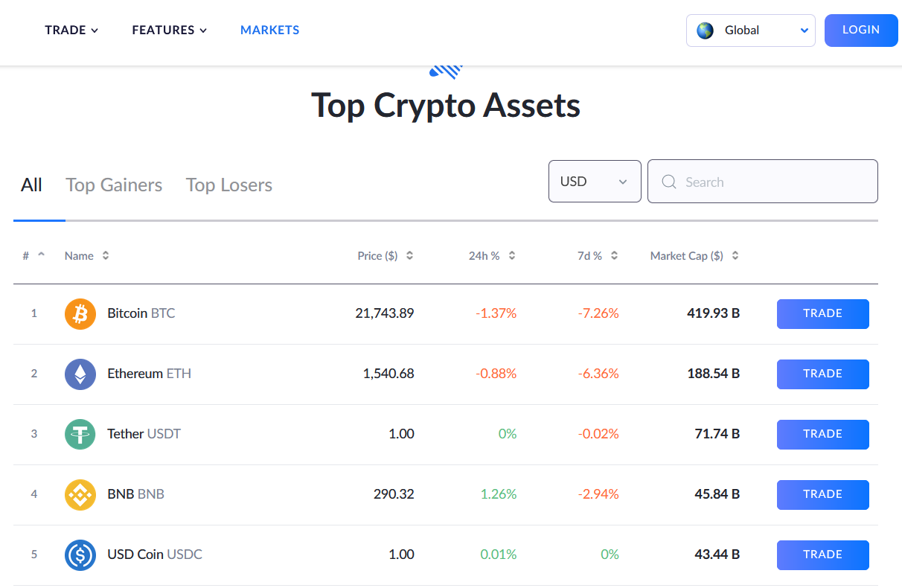The width and height of the screenshot is (902, 588).
Task: Focus the Search input field
Action: tap(763, 181)
